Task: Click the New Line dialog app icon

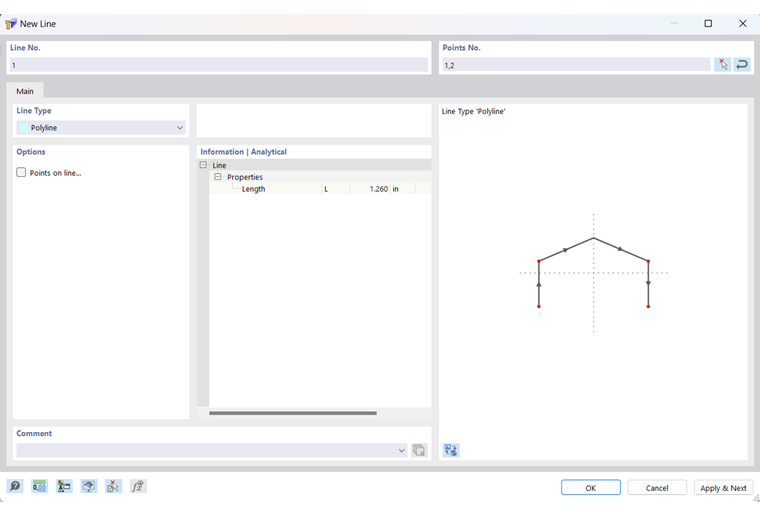Action: pyautogui.click(x=11, y=24)
